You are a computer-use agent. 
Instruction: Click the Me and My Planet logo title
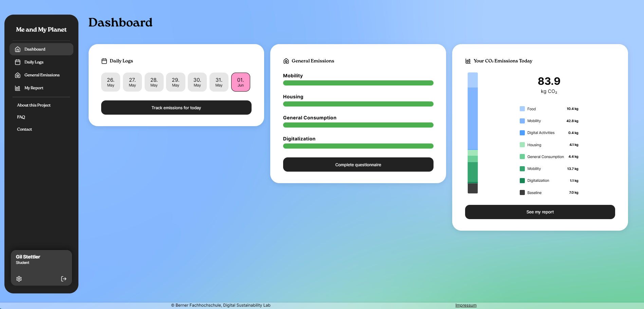tap(41, 30)
